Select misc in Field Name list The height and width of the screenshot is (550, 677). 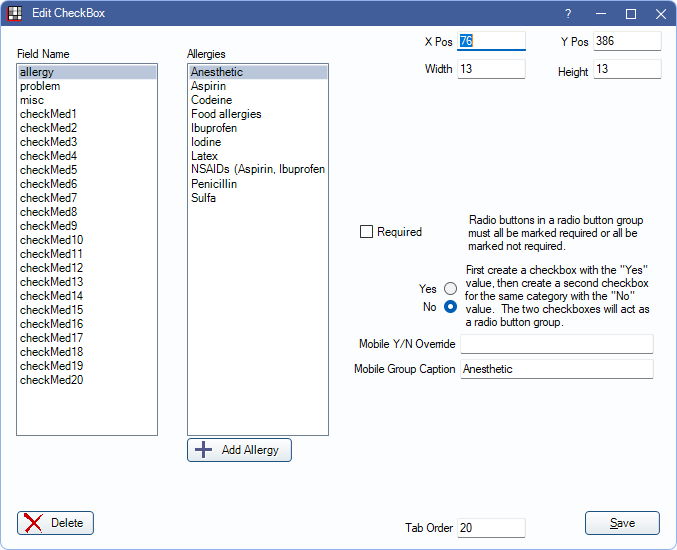(x=32, y=101)
